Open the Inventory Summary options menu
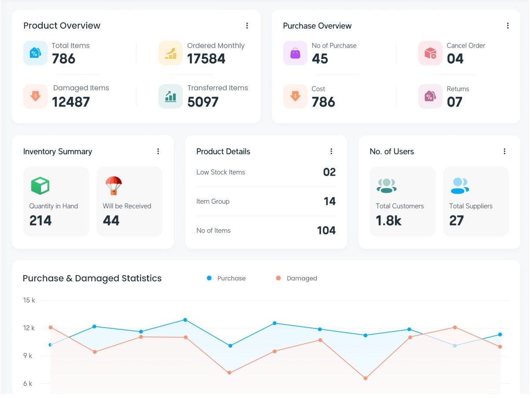 (158, 151)
